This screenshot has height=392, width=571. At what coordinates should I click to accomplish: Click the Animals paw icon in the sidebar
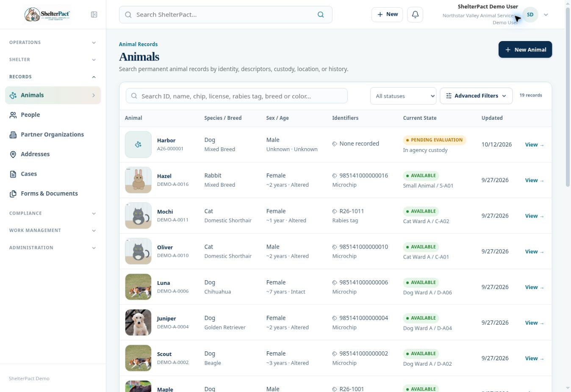pos(13,95)
